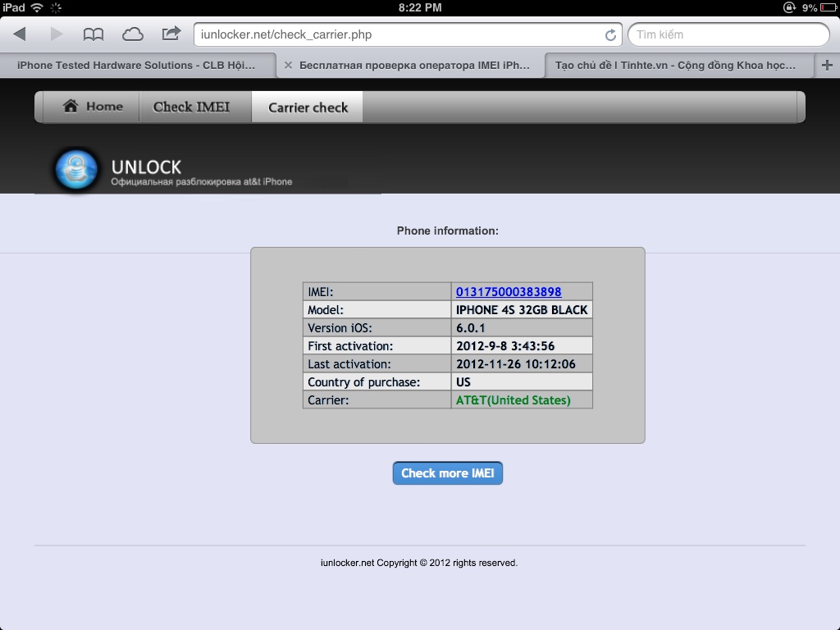The image size is (840, 630).
Task: Tap the Safari forward arrow
Action: [57, 34]
